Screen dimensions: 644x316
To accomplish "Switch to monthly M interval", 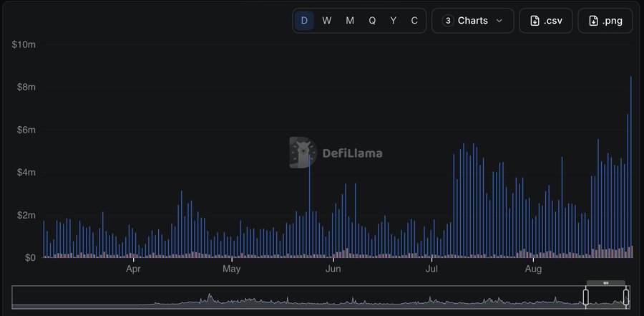I will pos(349,21).
